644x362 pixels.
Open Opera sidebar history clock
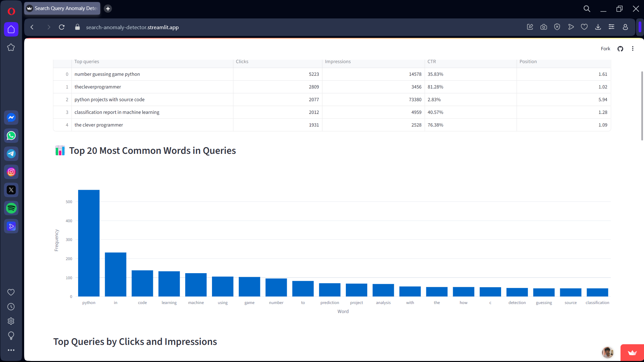click(x=11, y=307)
